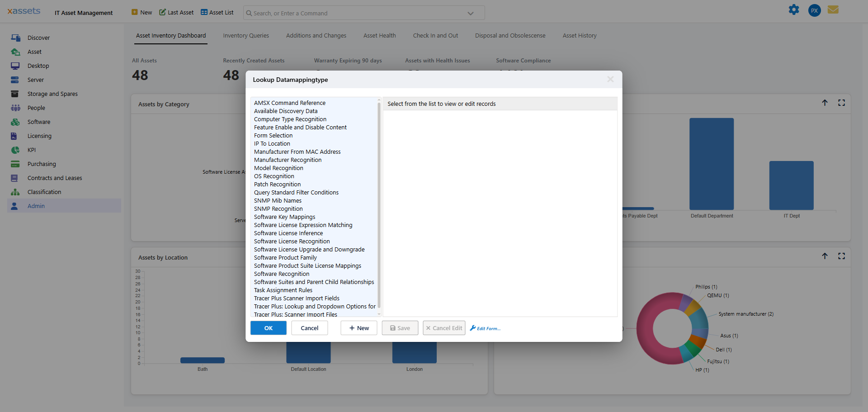Screen dimensions: 868x412
Task: Select the Licensing sidebar icon
Action: 16,136
